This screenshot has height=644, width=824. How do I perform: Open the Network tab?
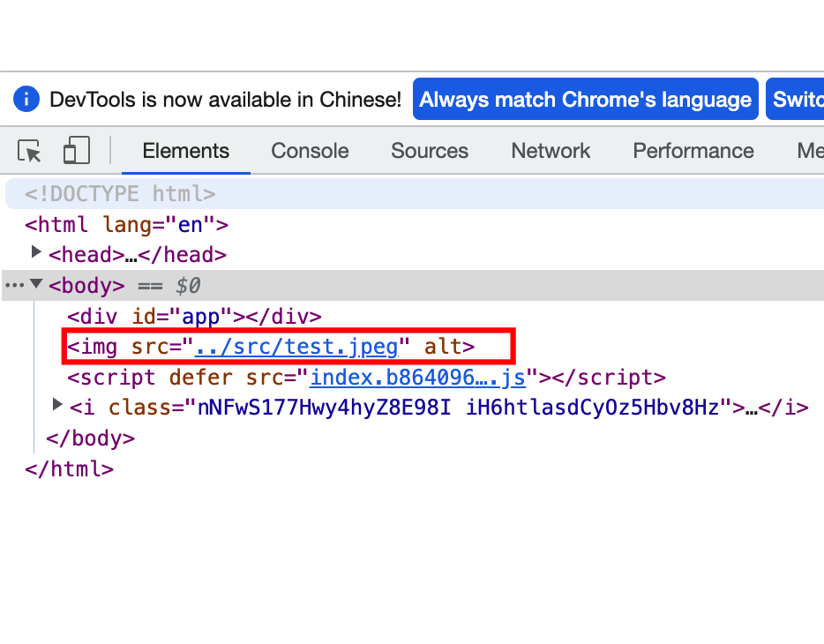551,151
